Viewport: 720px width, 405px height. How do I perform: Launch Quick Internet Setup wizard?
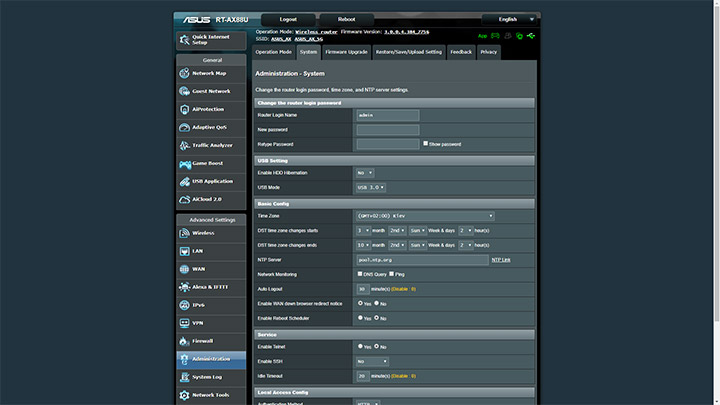click(209, 39)
